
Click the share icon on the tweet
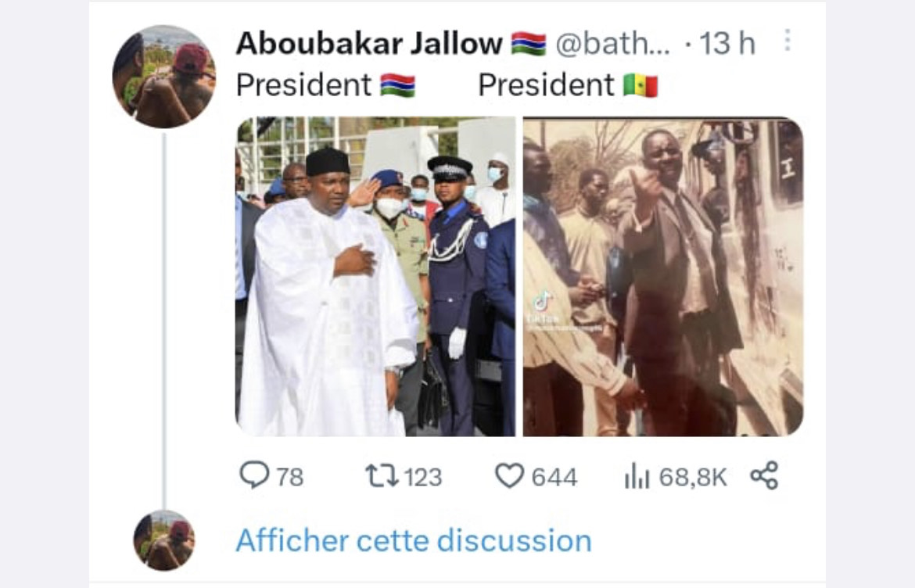point(764,475)
